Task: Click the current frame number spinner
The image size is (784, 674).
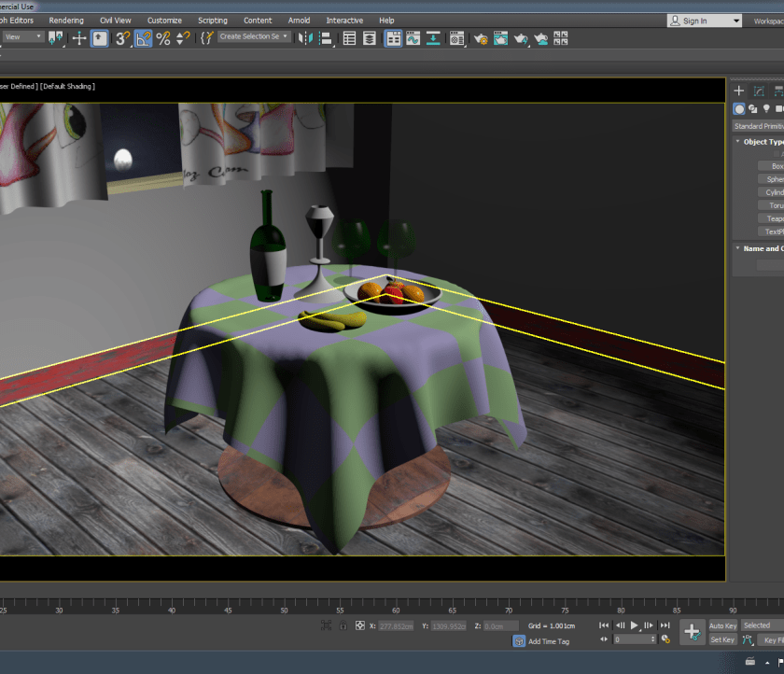Action: click(x=633, y=639)
